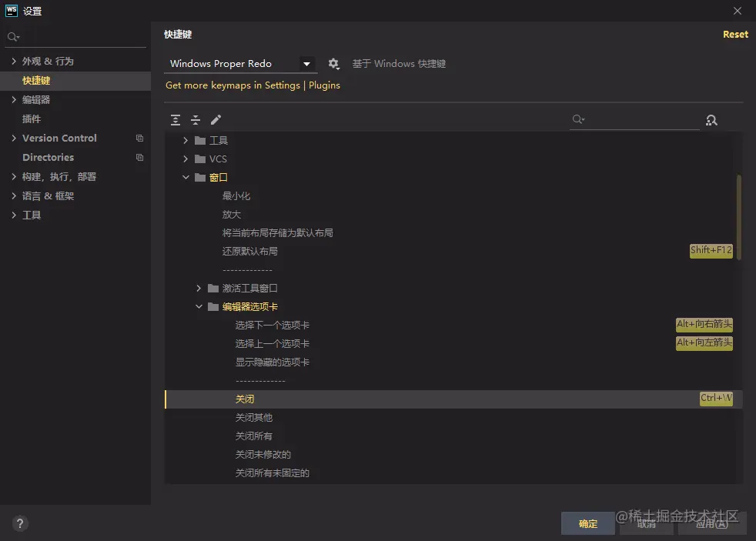The width and height of the screenshot is (756, 541).
Task: Click the copy icon next to Directories
Action: click(x=139, y=158)
